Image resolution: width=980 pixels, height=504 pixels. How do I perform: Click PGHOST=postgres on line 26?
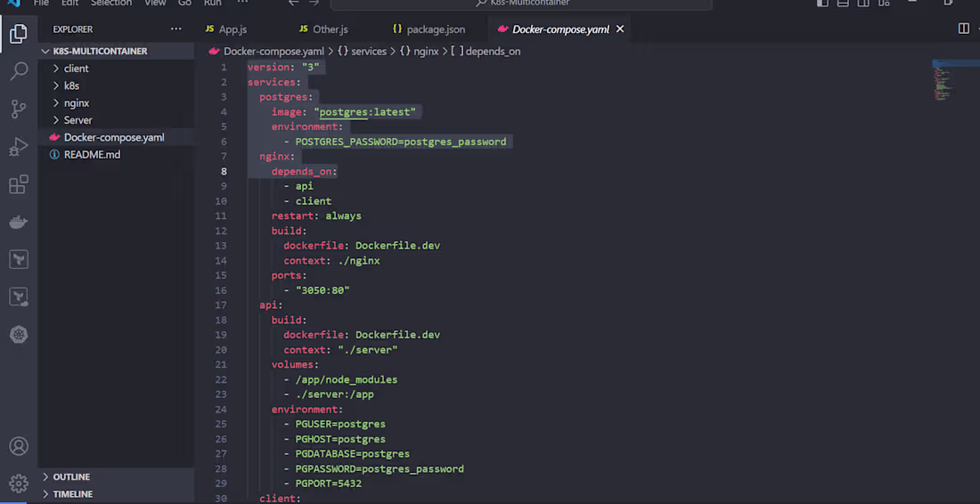[x=340, y=439]
